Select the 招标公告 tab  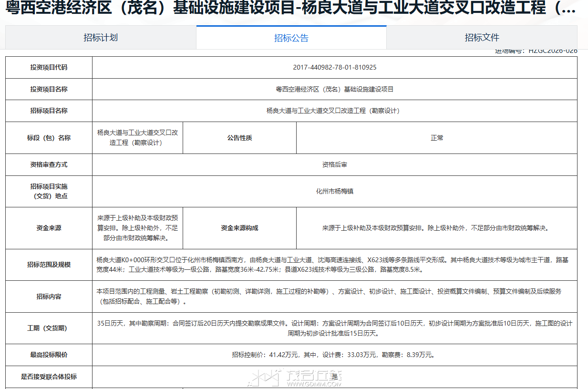291,38
